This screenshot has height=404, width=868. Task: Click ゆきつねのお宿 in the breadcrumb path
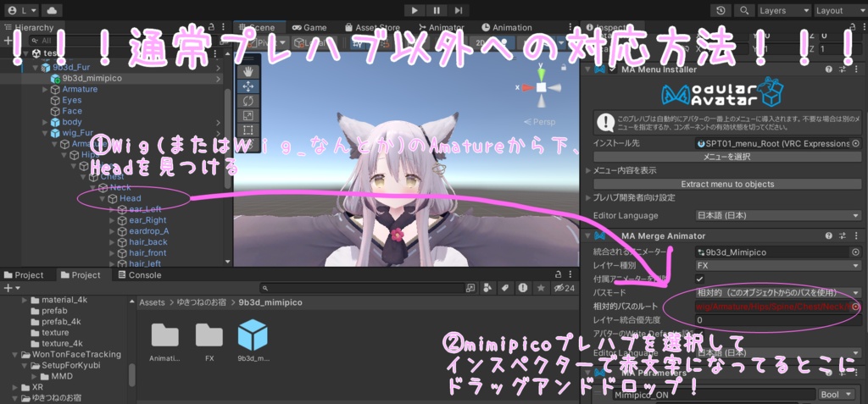(202, 302)
